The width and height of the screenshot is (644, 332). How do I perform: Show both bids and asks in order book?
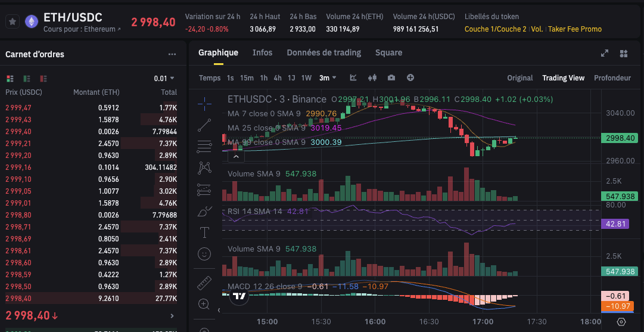10,79
